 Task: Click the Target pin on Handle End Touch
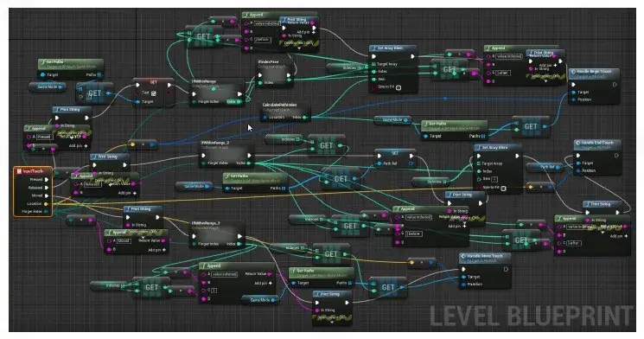(x=578, y=163)
